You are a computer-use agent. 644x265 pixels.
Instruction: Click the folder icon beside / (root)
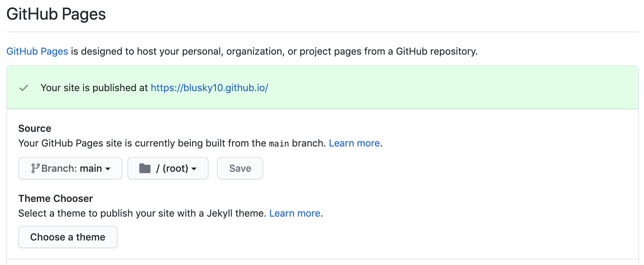[x=145, y=168]
